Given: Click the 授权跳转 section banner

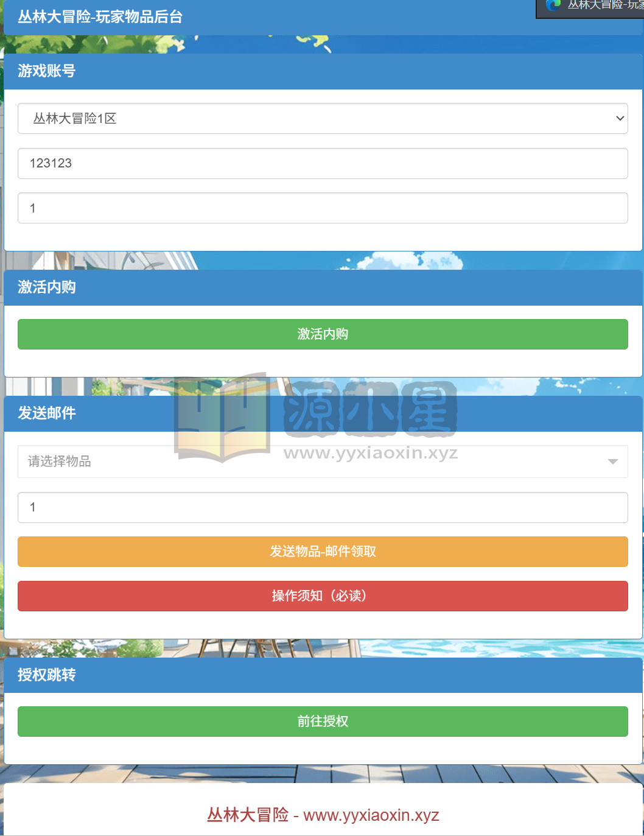Looking at the screenshot, I should pyautogui.click(x=322, y=676).
